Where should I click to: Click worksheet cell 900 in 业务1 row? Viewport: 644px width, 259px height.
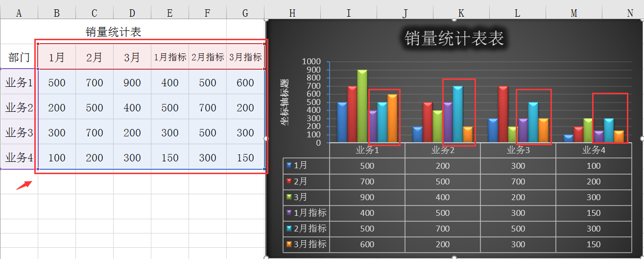(x=132, y=82)
